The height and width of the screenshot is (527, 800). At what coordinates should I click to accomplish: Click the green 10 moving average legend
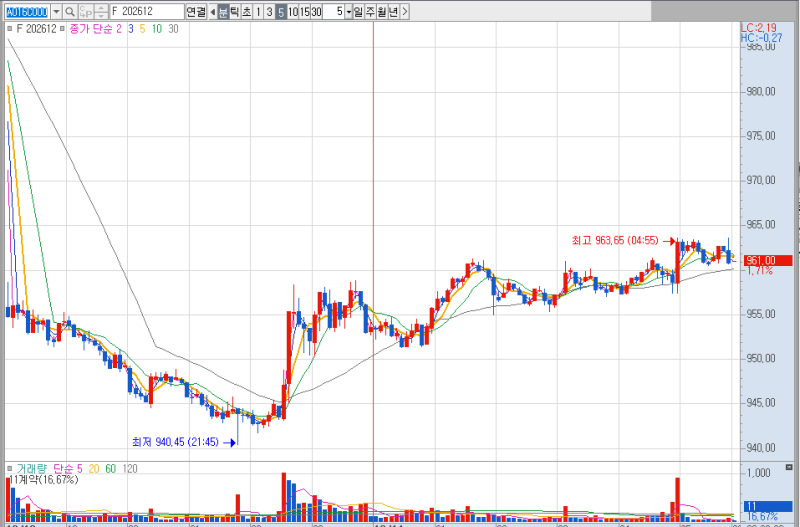coord(157,29)
